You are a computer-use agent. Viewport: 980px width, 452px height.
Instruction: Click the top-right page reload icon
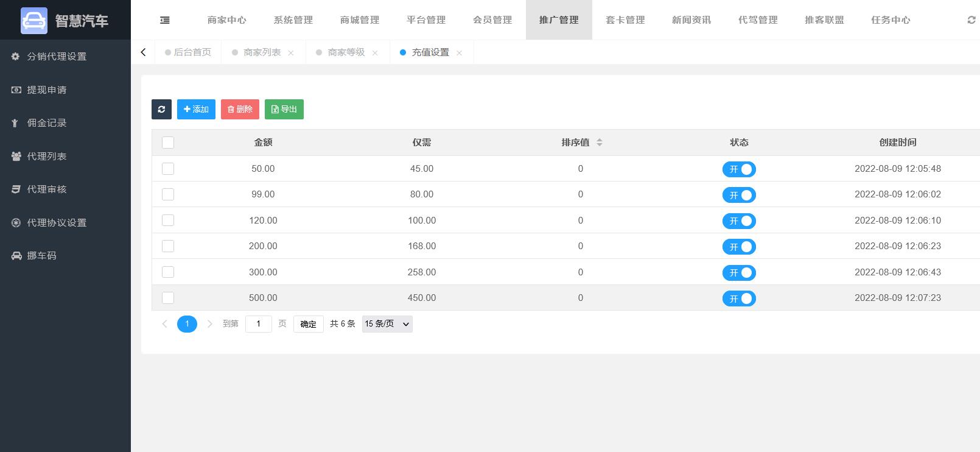point(971,20)
